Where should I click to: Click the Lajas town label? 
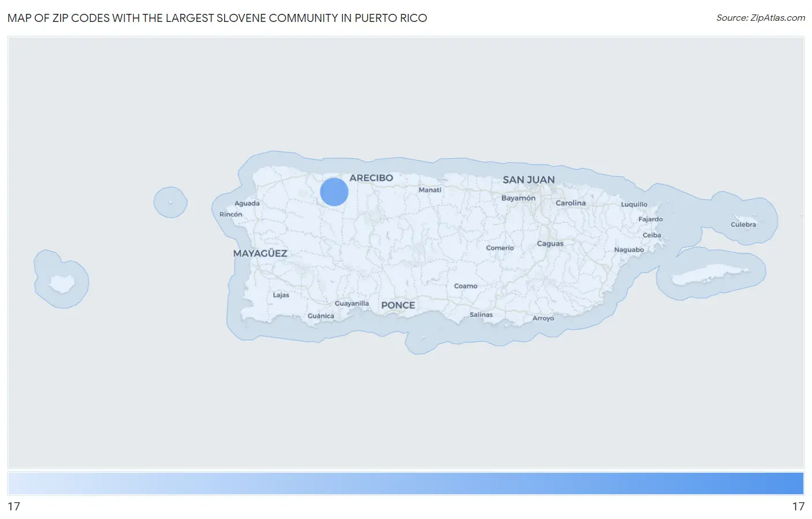coord(281,295)
